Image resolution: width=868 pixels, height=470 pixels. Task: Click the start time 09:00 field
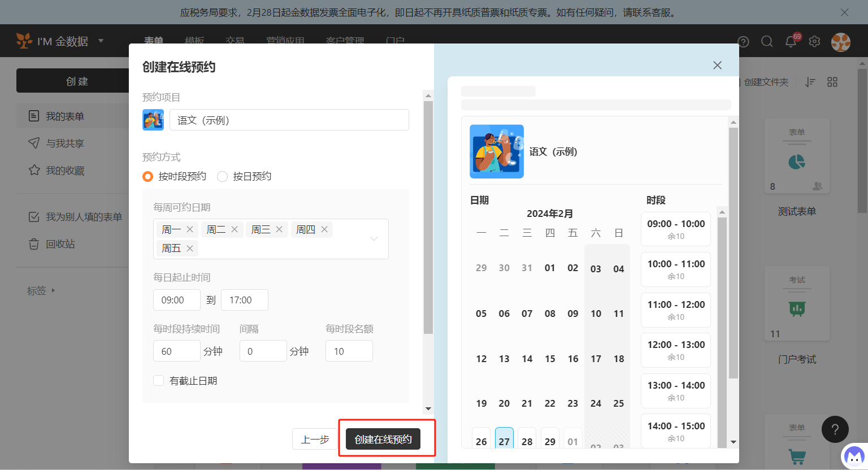[177, 300]
